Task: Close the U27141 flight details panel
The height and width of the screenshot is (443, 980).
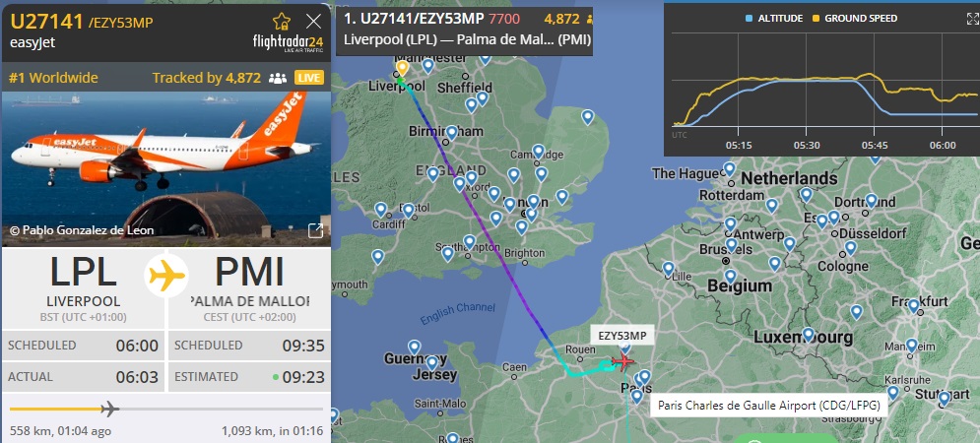Action: 314,22
